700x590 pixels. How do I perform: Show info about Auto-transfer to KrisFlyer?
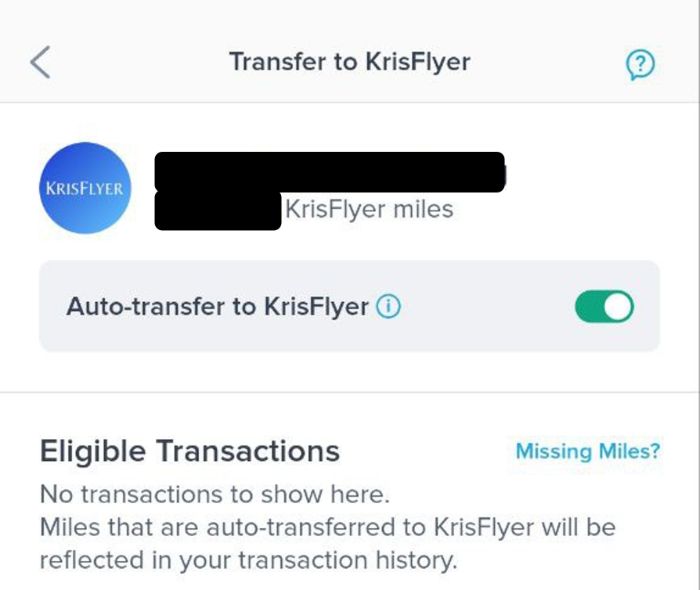coord(389,307)
